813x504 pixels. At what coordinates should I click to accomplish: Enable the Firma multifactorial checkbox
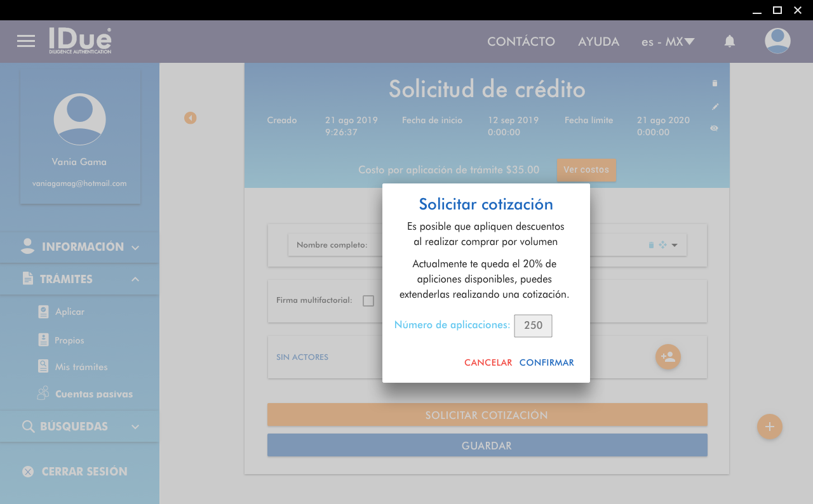click(x=368, y=301)
